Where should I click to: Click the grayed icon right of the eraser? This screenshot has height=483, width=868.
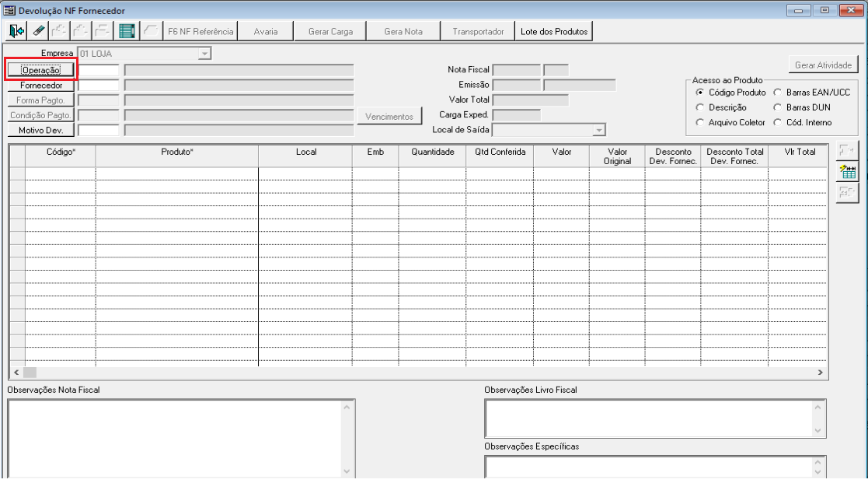[59, 31]
